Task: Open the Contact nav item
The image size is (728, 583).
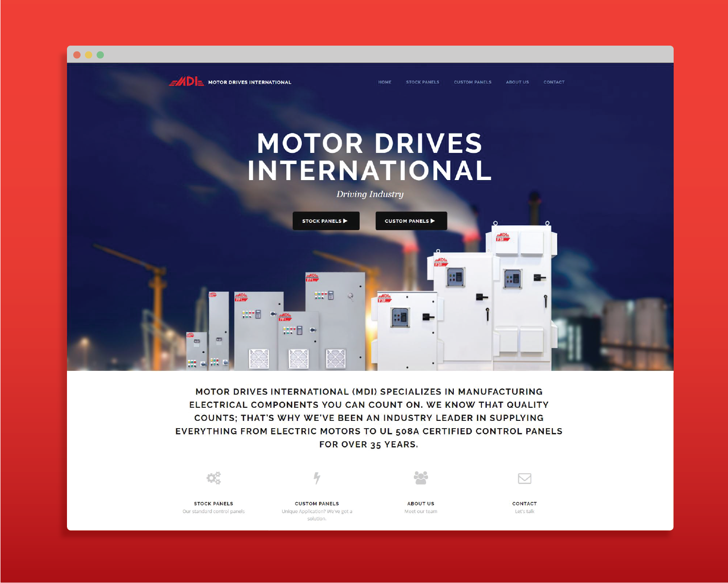Action: [554, 82]
